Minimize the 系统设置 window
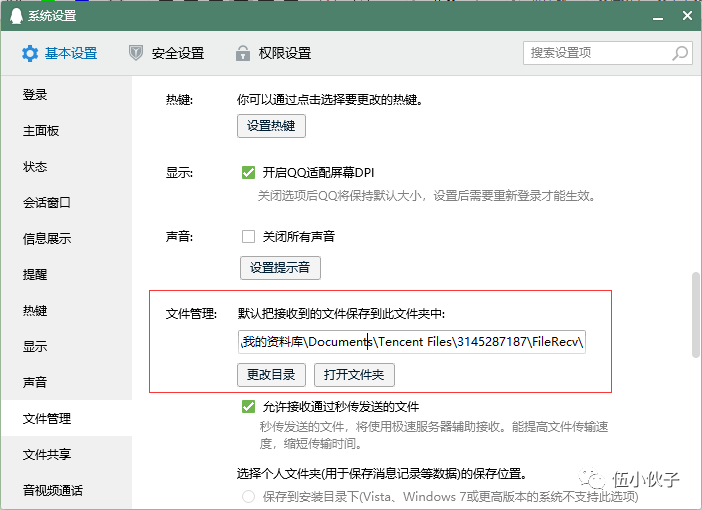Viewport: 702px width, 510px height. (658, 16)
